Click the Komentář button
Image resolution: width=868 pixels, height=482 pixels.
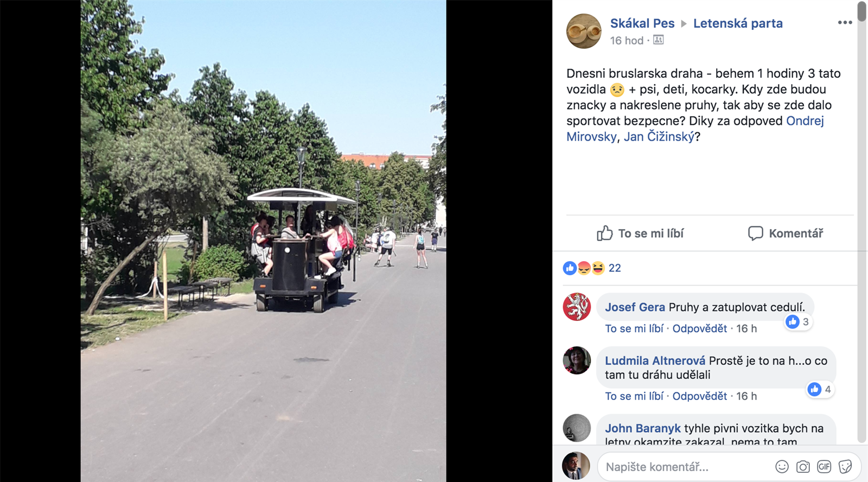point(785,233)
